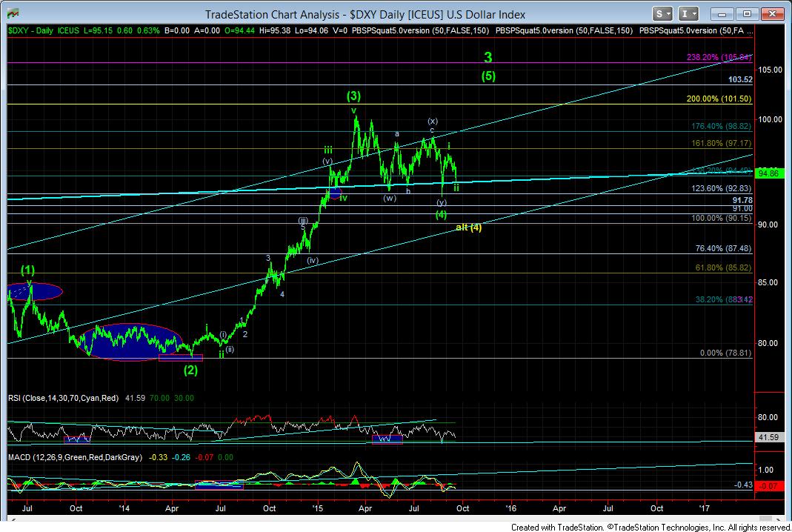Open the S dropdown button

[662, 14]
